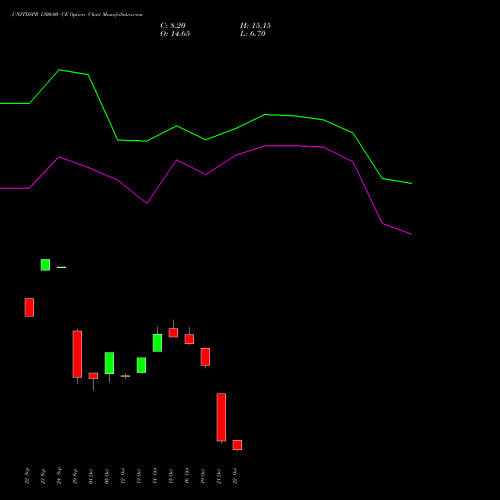Click the chart title text at top left
The image size is (500, 500).
77,15
